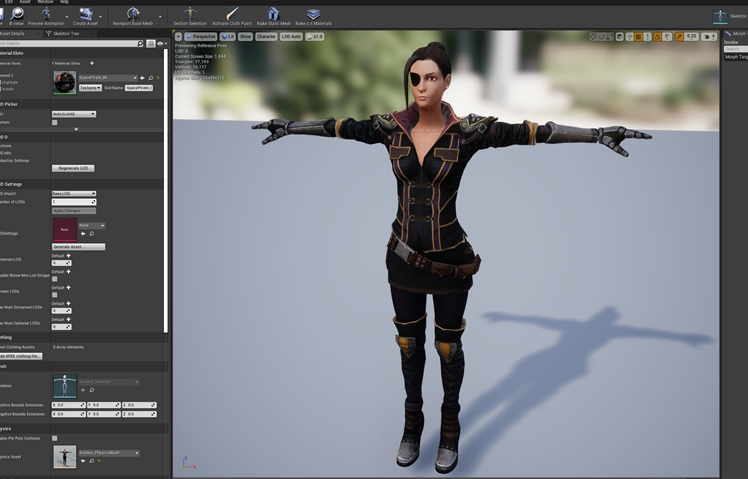
Task: Use selected asset arrow for SpacePirate material
Action: [142, 78]
